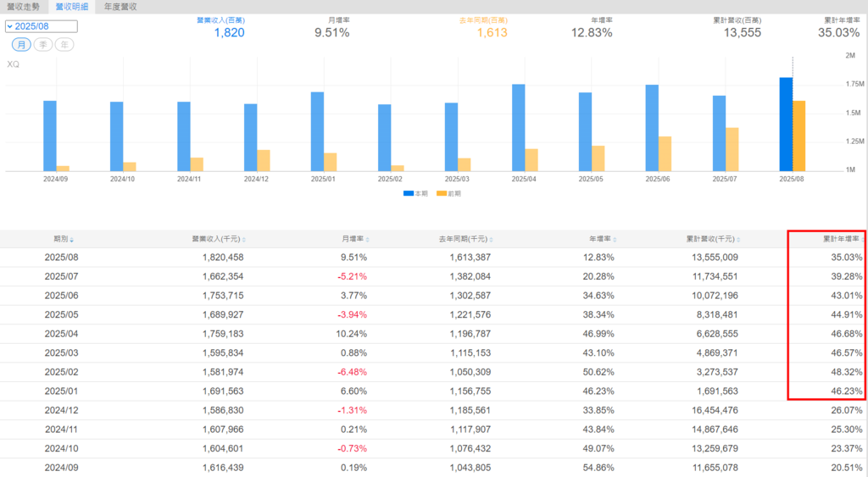868x477 pixels.
Task: Open the 2025/08 date dropdown
Action: [42, 26]
